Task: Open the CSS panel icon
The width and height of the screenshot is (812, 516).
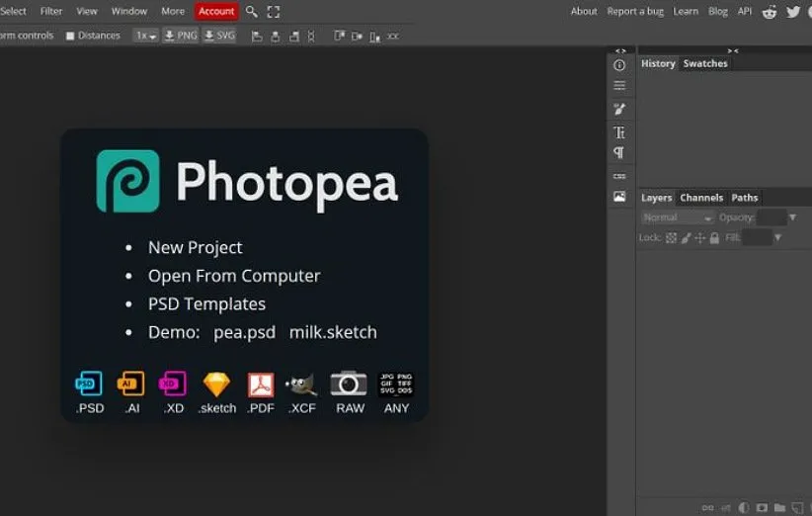Action: click(x=619, y=176)
